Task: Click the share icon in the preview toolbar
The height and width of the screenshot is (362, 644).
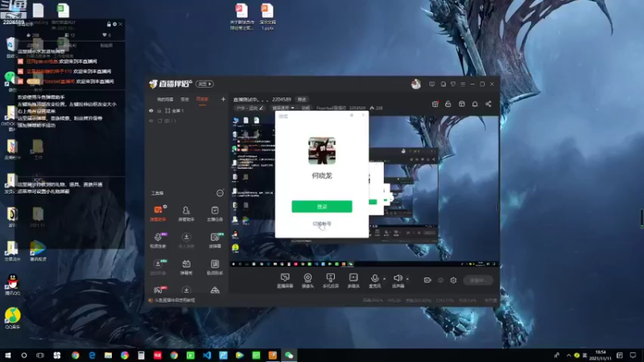Action: 489,105
